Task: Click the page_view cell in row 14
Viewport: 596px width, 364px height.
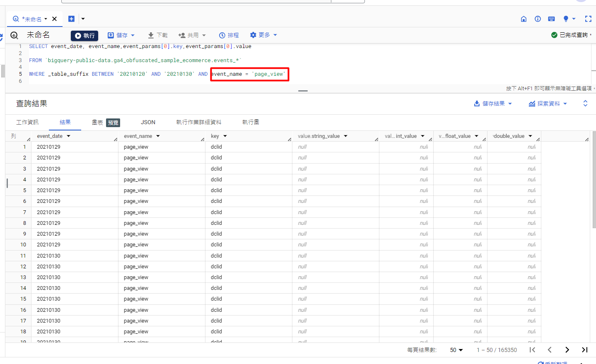Action: pyautogui.click(x=162, y=288)
